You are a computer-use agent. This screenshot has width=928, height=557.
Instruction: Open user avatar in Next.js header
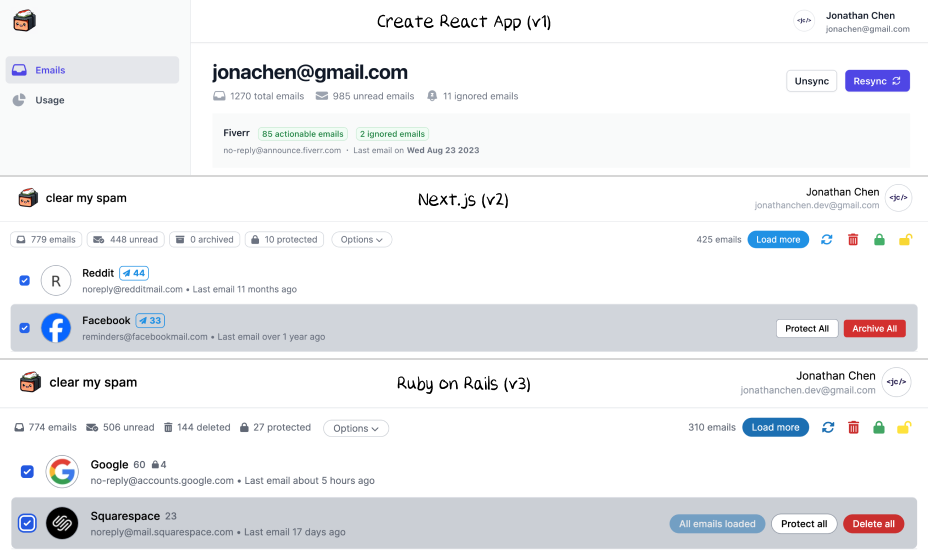[898, 198]
